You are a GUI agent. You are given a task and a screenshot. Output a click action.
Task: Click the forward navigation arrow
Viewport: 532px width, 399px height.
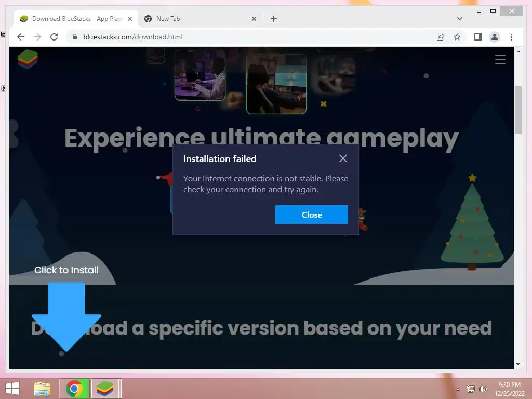tap(37, 37)
